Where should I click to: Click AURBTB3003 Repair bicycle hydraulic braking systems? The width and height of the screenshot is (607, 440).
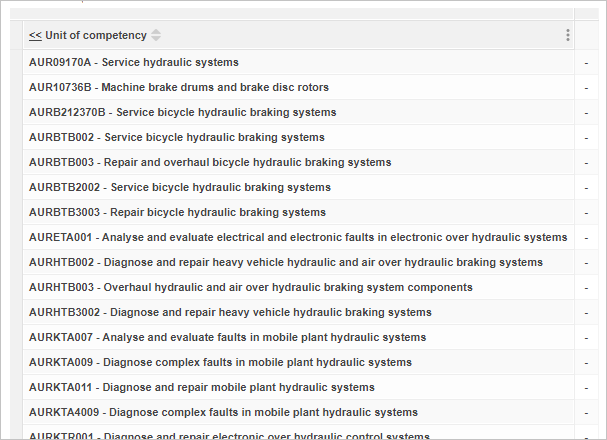[x=177, y=212]
